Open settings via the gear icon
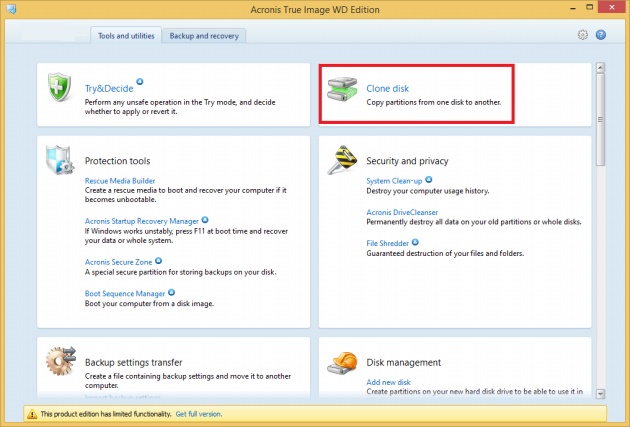Screen dimensions: 630x427 pyautogui.click(x=583, y=35)
